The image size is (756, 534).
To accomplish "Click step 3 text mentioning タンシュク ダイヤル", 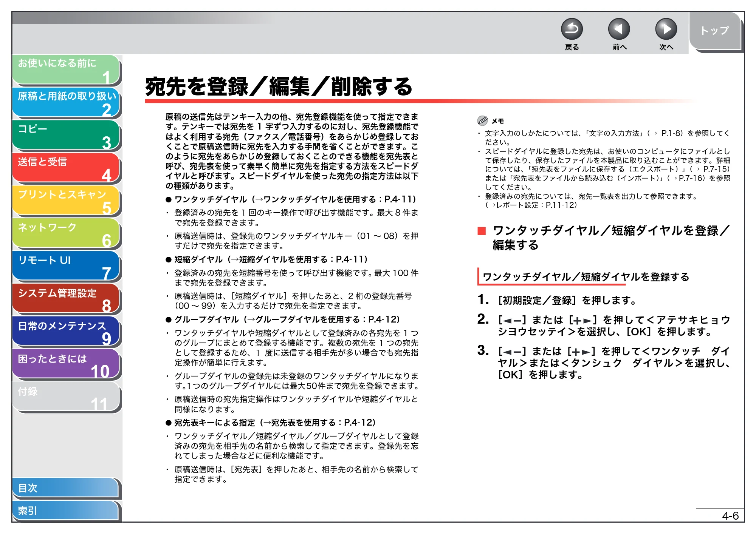I will pos(614,363).
